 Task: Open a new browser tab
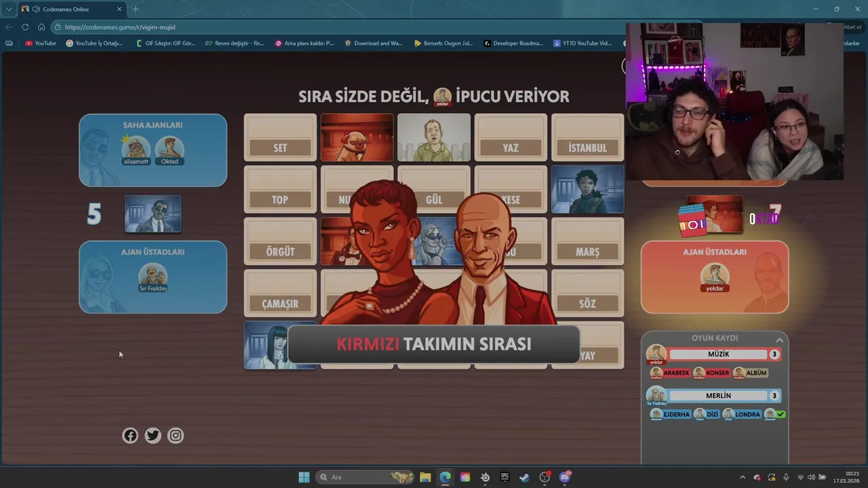(136, 9)
